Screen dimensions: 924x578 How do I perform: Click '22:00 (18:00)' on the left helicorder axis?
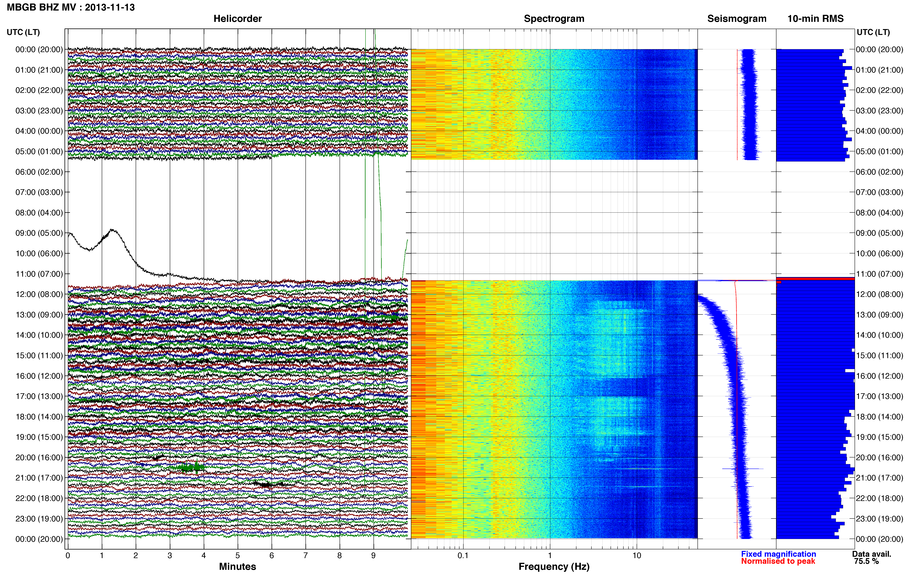pos(39,498)
